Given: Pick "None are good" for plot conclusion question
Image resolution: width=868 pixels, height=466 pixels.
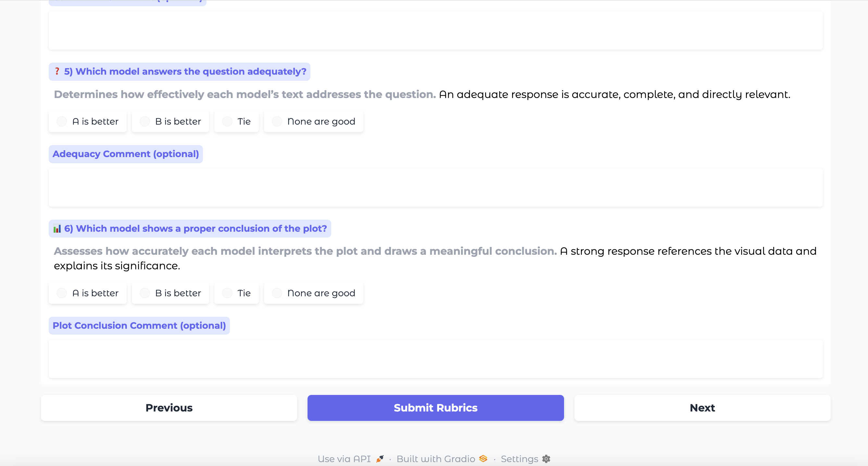Looking at the screenshot, I should (277, 293).
